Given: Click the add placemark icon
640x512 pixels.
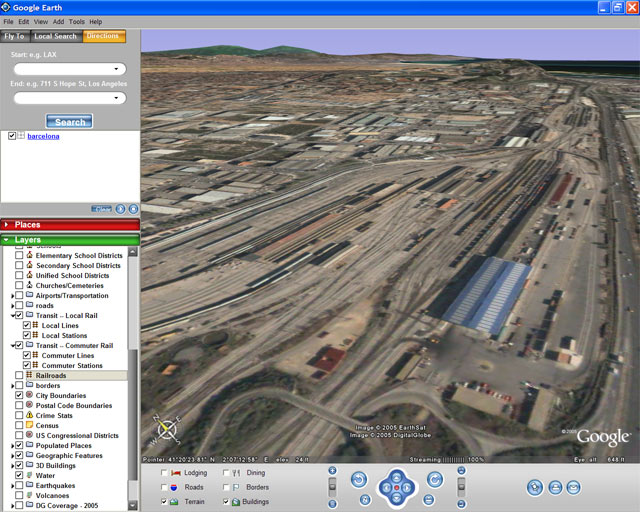Looking at the screenshot, I should [534, 487].
